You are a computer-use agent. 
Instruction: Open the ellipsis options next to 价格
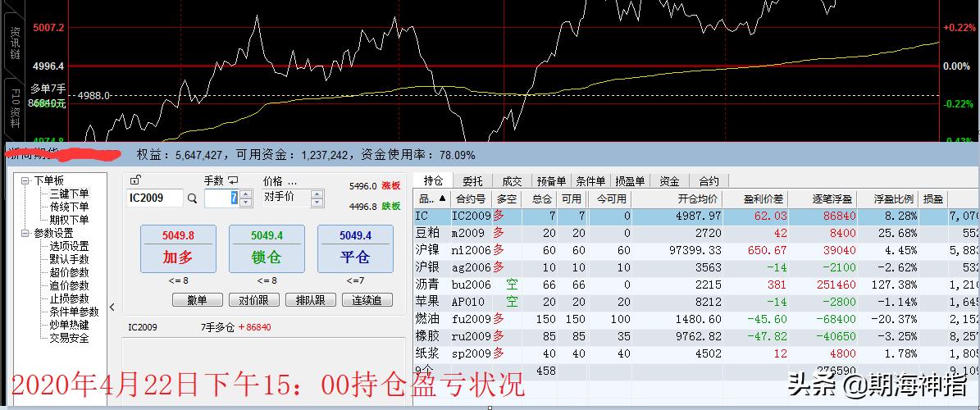[290, 182]
